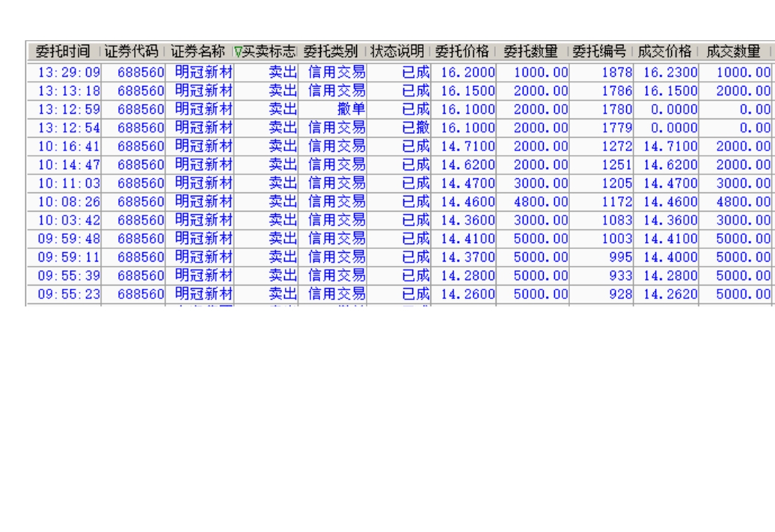Click 撤单 category in order 1780 row
Screen dimensions: 775x532
[x=351, y=109]
